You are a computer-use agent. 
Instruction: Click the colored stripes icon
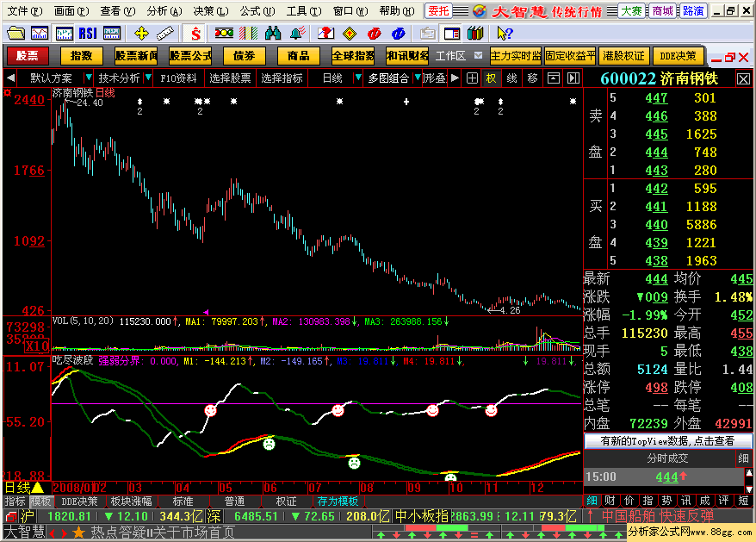(x=248, y=34)
